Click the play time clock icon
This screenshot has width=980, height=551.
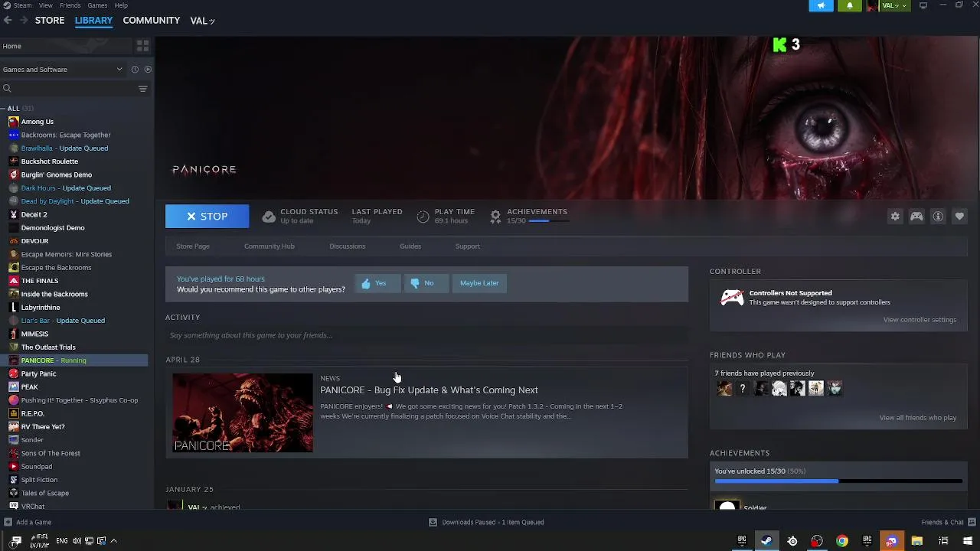[423, 217]
